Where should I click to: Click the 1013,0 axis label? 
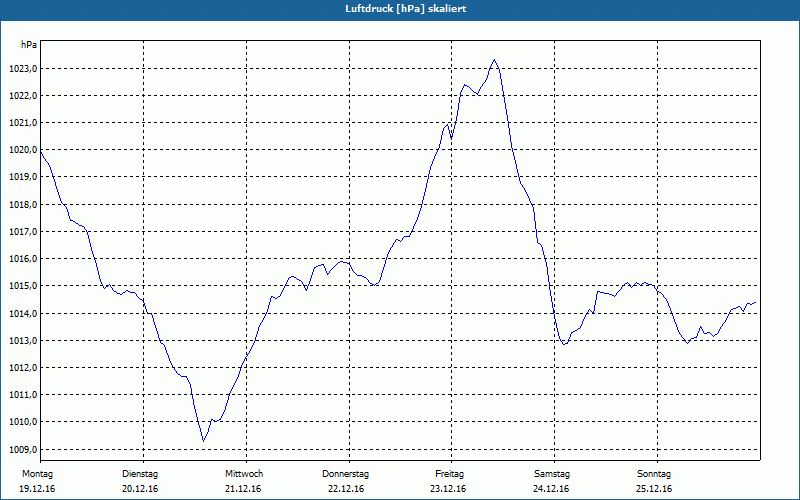[x=22, y=340]
